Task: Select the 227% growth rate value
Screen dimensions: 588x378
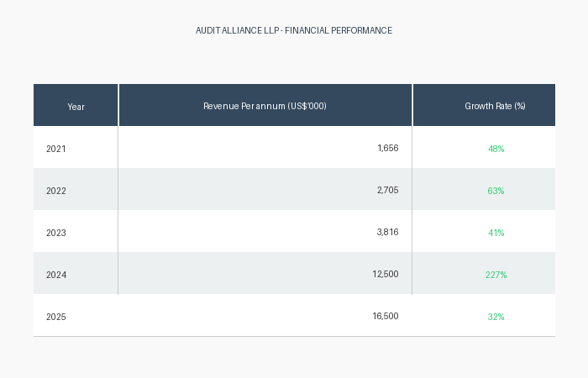Action: point(496,275)
